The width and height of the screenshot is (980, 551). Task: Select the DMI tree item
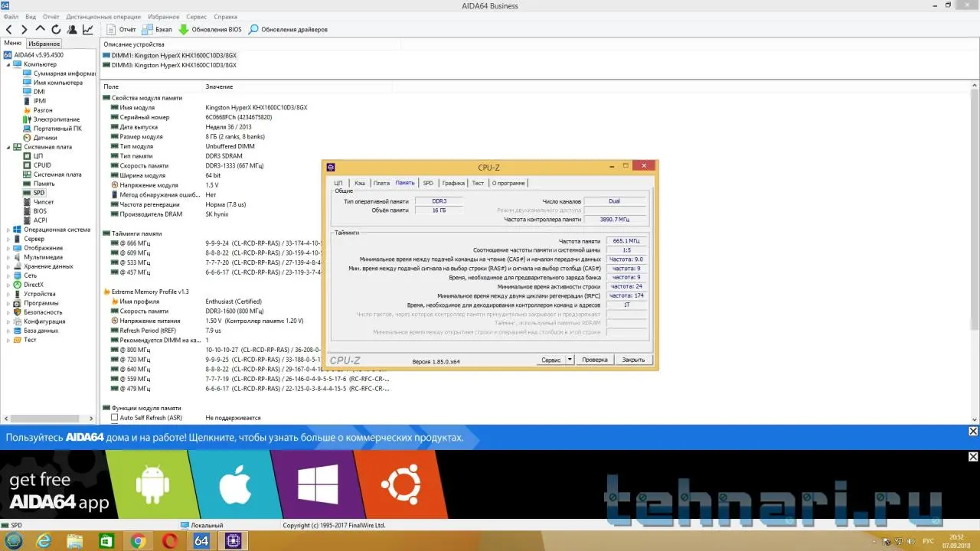(39, 92)
